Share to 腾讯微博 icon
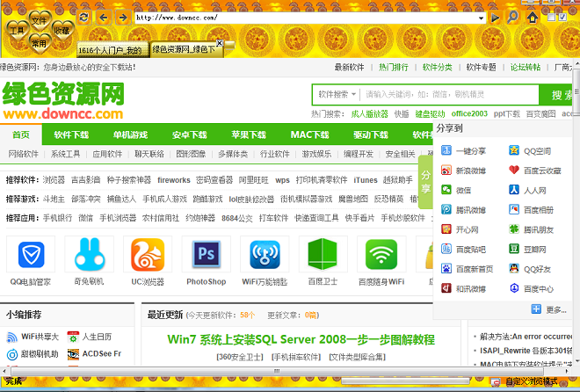The width and height of the screenshot is (580, 392). 446,209
